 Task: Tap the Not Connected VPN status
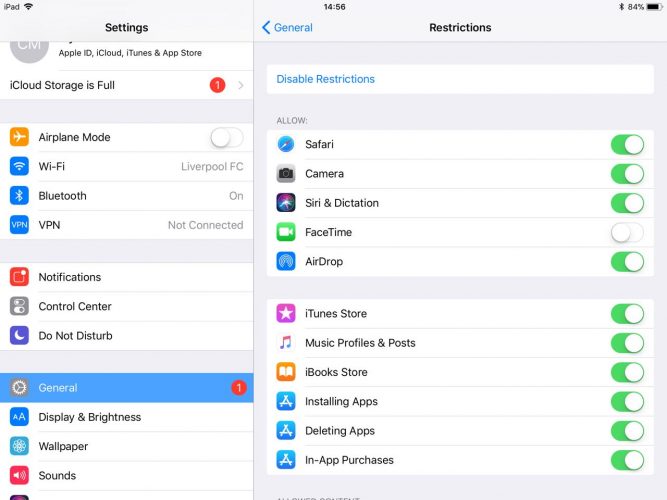[x=205, y=225]
